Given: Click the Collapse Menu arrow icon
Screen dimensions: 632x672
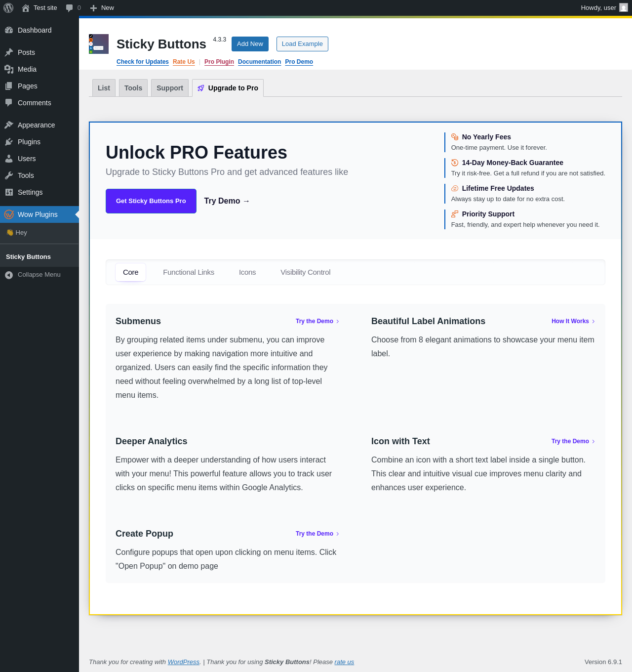Looking at the screenshot, I should [x=9, y=275].
